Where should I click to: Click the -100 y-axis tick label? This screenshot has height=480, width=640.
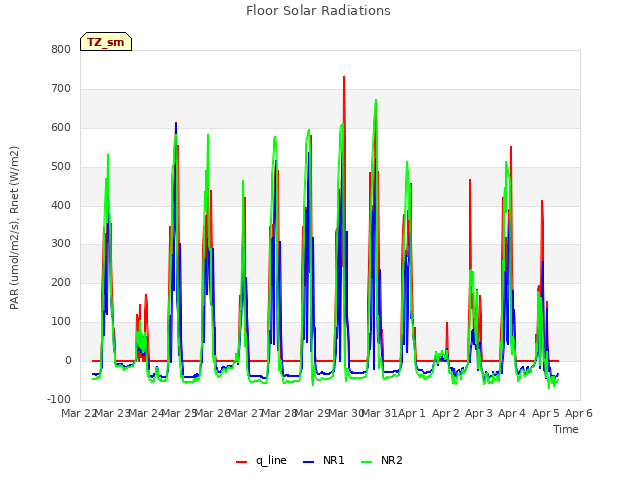[59, 399]
